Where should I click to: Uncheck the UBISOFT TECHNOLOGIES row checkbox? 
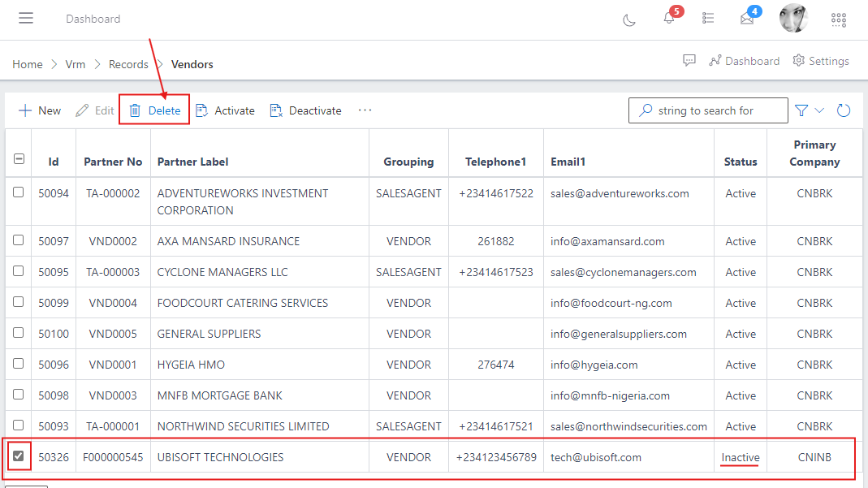(18, 456)
